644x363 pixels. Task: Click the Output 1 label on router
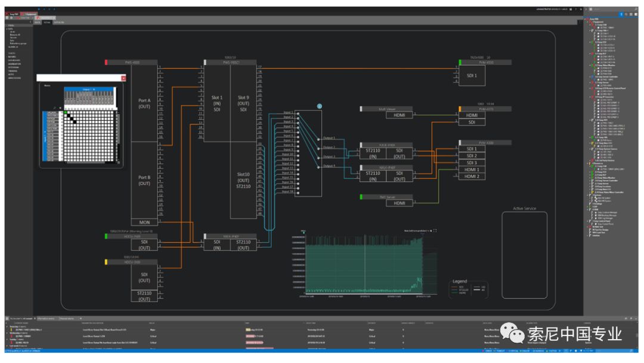tap(329, 138)
